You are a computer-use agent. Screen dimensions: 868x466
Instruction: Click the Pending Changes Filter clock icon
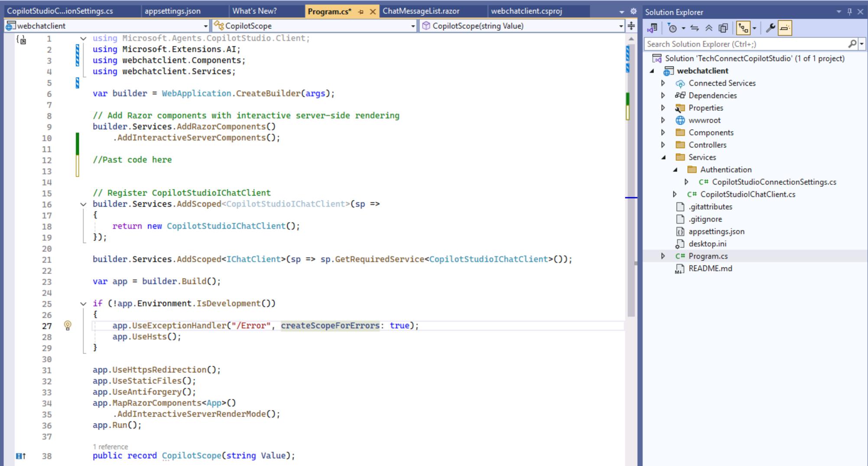coord(672,28)
